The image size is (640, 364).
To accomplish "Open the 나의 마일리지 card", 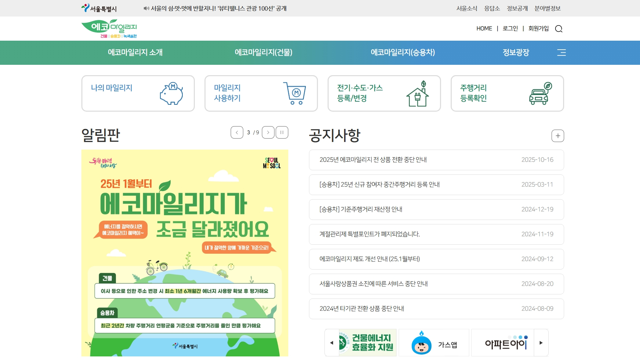I will (x=138, y=93).
